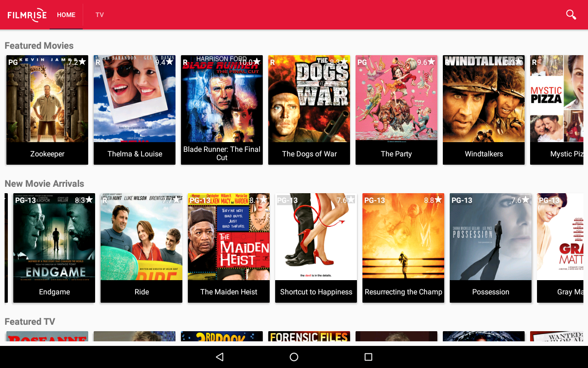Click the "Featured Movies" section heading
This screenshot has width=588, height=368.
tap(39, 46)
